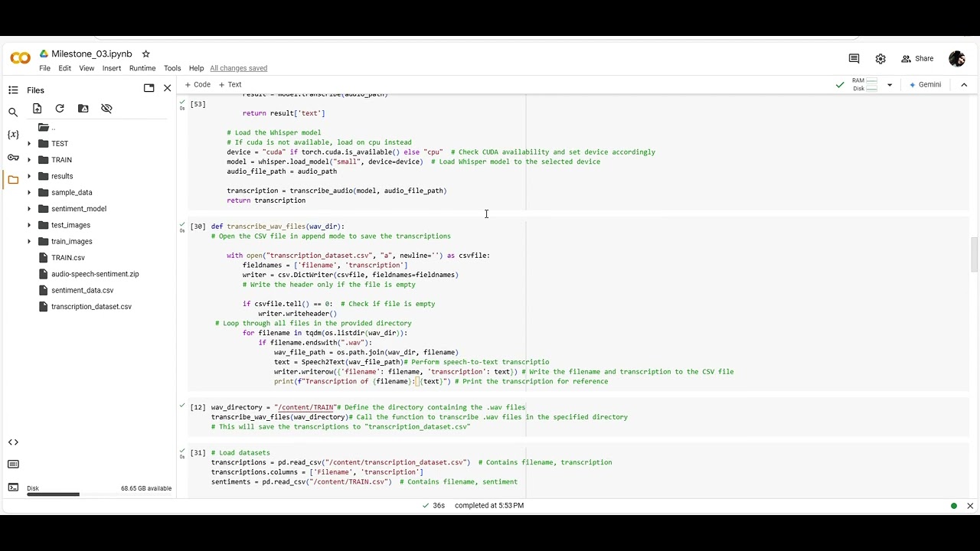Open the RAM Disk resources dropdown arrow
980x551 pixels.
click(x=889, y=85)
